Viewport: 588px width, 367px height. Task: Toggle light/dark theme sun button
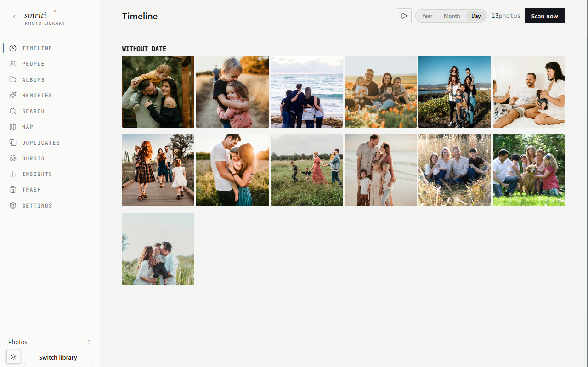[x=13, y=357]
